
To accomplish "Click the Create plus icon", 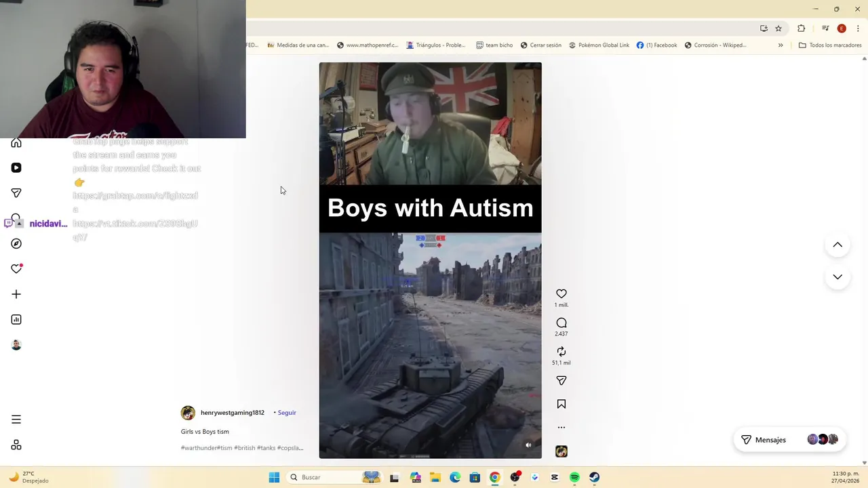I will [x=16, y=294].
